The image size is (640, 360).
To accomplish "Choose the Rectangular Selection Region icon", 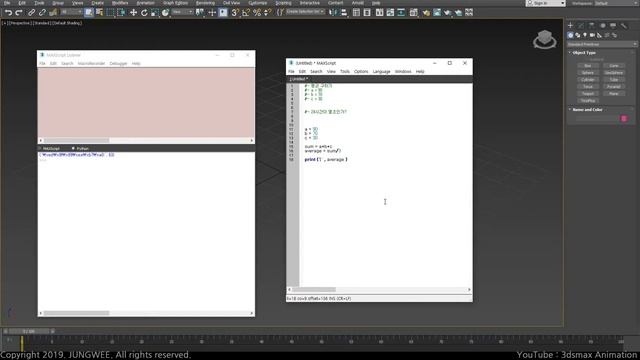I will click(x=110, y=13).
